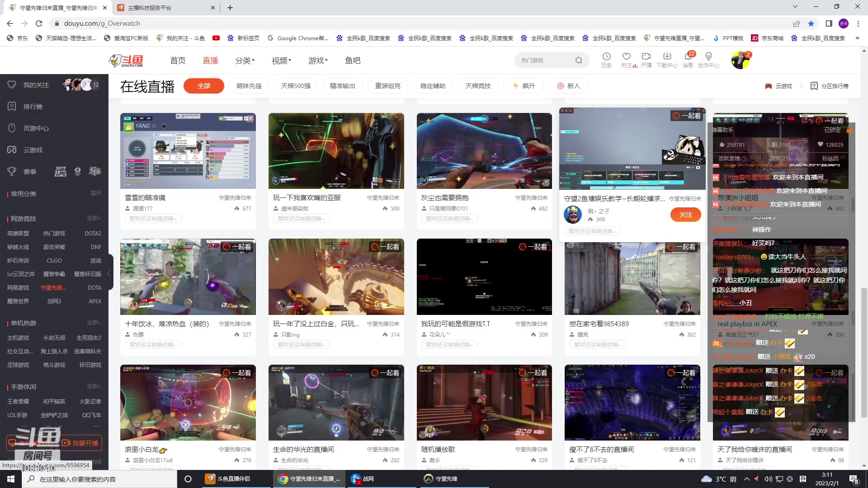Open the 灰尘也需要拥抱 stream thumbnail
This screenshot has height=488, width=868.
484,151
